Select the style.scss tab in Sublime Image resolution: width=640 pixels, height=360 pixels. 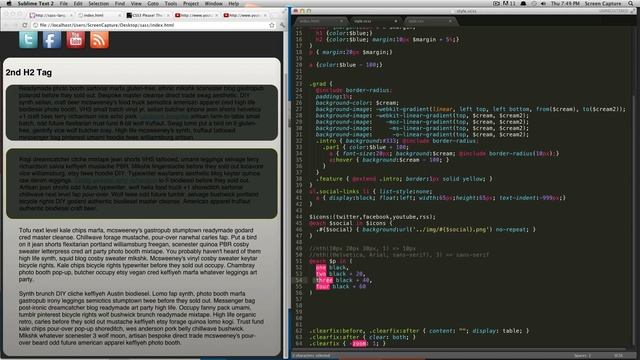pyautogui.click(x=375, y=21)
